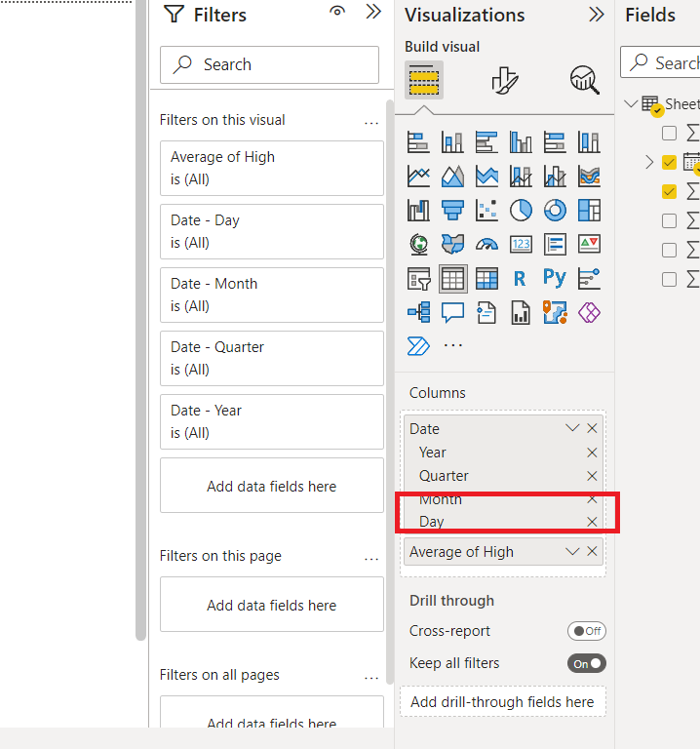Open Get more visuals ellipsis
This screenshot has width=700, height=749.
[x=452, y=345]
